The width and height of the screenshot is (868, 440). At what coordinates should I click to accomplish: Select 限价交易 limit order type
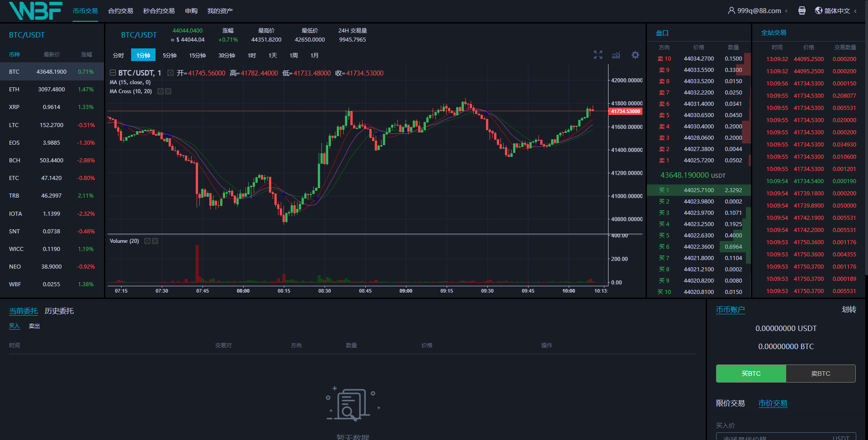730,403
